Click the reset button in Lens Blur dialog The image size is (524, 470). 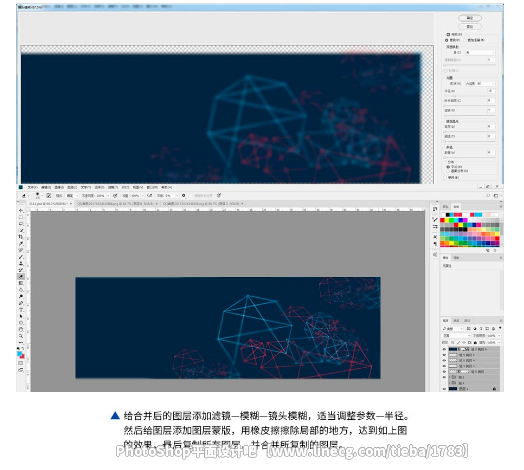coord(470,26)
